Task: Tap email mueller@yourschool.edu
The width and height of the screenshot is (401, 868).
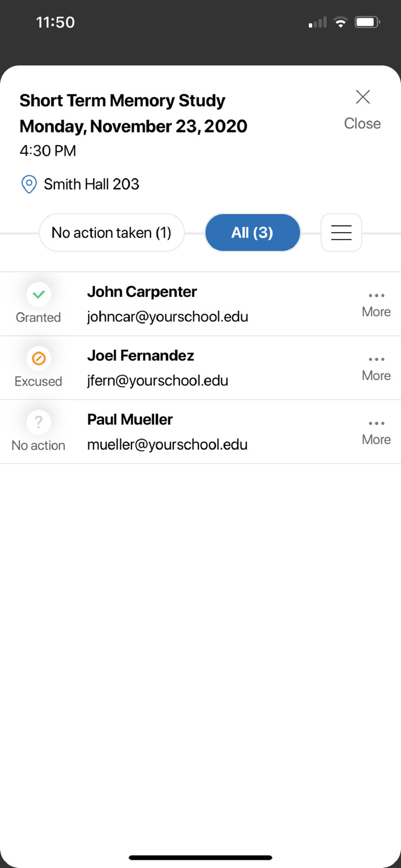Action: [x=167, y=444]
